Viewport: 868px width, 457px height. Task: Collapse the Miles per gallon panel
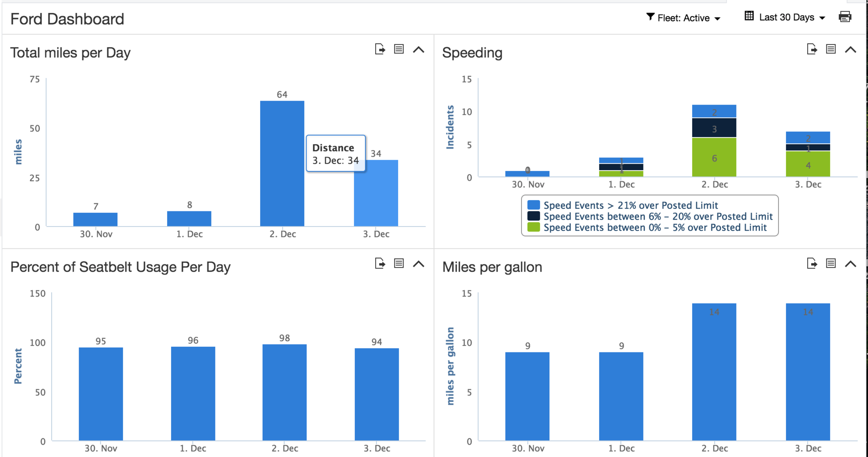pyautogui.click(x=850, y=263)
